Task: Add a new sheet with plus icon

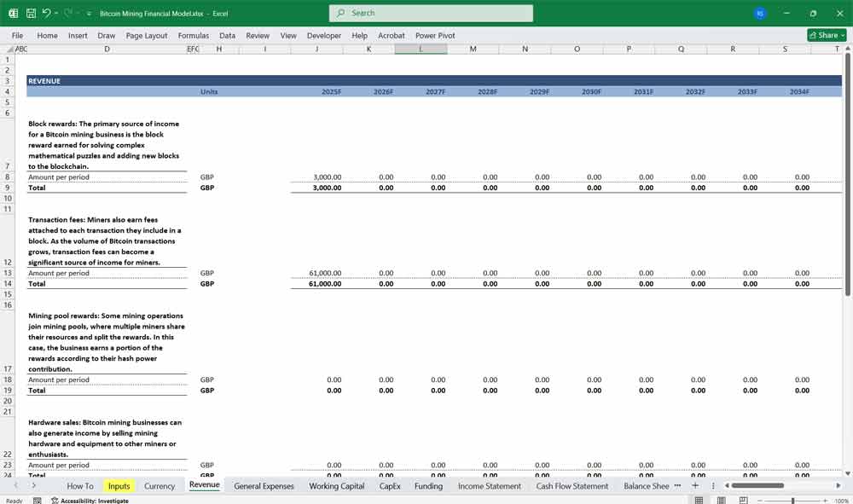Action: [694, 485]
